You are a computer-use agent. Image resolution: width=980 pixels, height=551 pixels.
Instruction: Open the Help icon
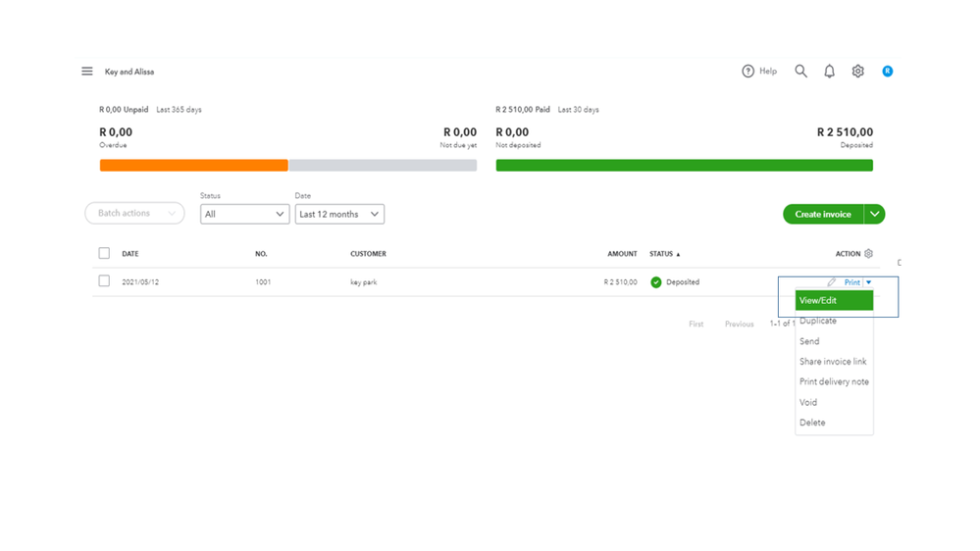[748, 72]
